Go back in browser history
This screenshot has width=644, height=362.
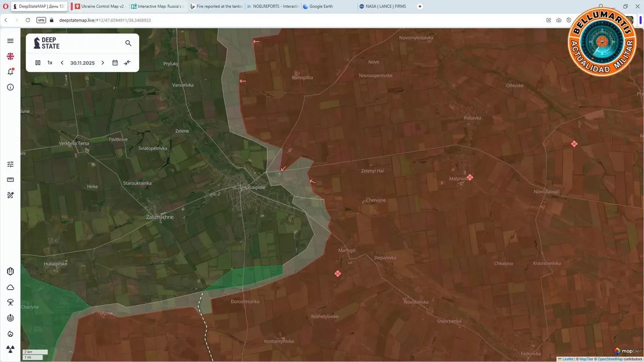pyautogui.click(x=6, y=20)
